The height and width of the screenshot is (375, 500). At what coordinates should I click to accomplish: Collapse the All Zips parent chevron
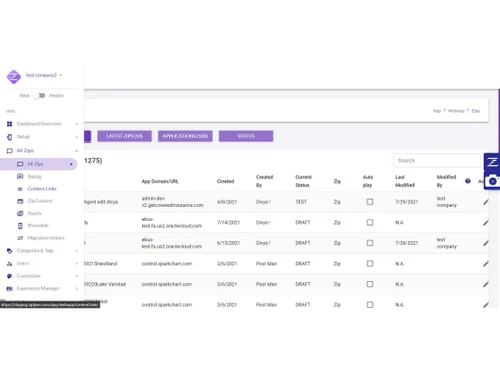(76, 151)
